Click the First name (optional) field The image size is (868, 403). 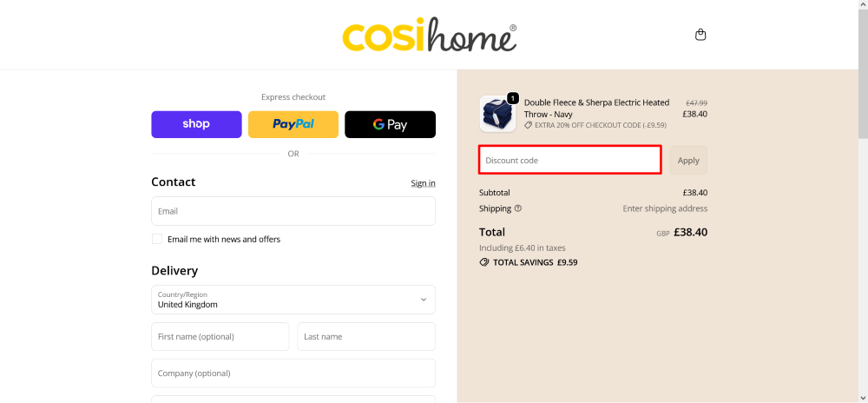(x=220, y=337)
